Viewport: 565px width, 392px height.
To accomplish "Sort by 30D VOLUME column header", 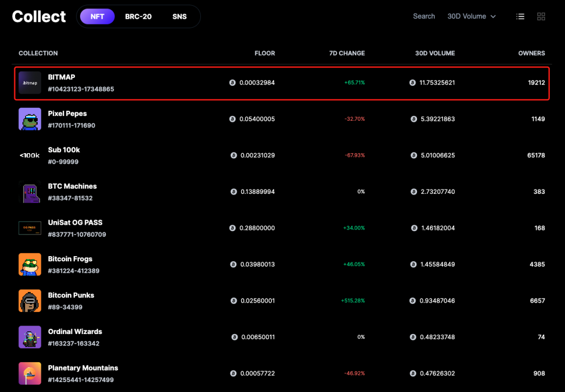I will [435, 53].
